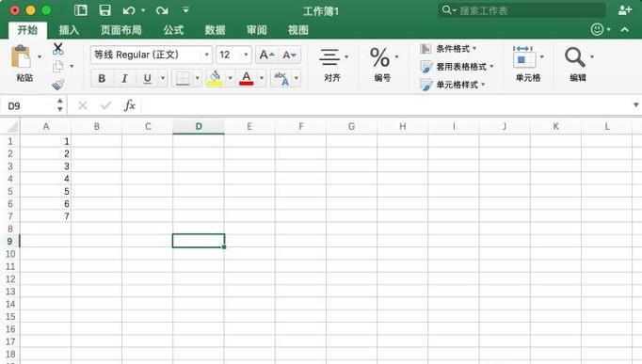Increase font size with A-up icon
Screen dimensions: 642x364
point(267,55)
